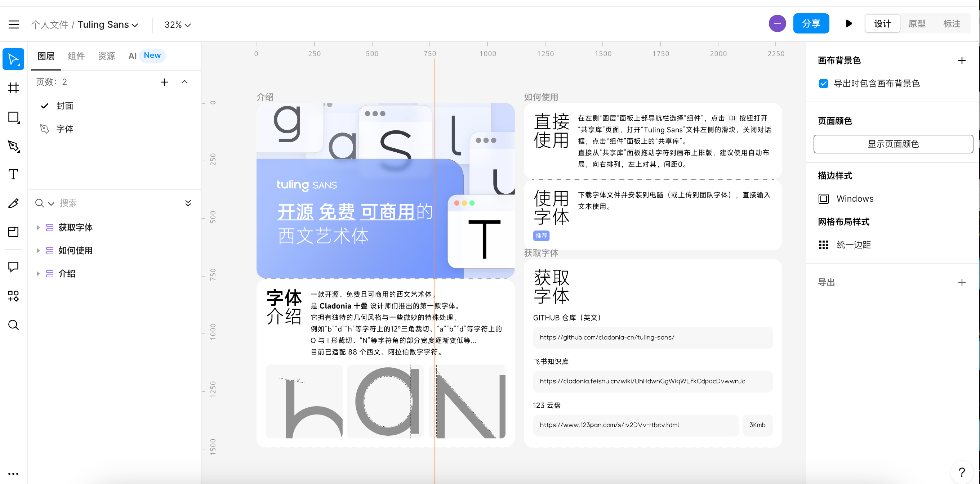
Task: Click the 3Kmb size tag on canvas
Action: (757, 425)
